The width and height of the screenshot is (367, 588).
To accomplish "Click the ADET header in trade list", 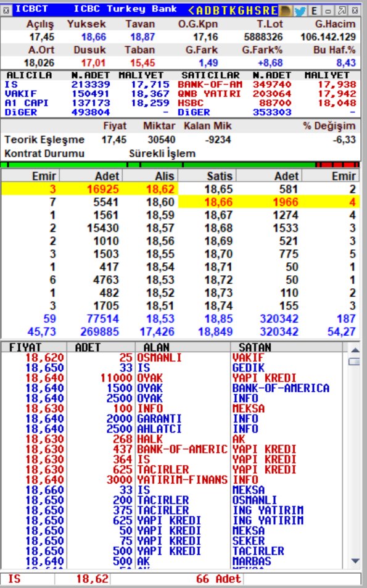I will pos(88,347).
